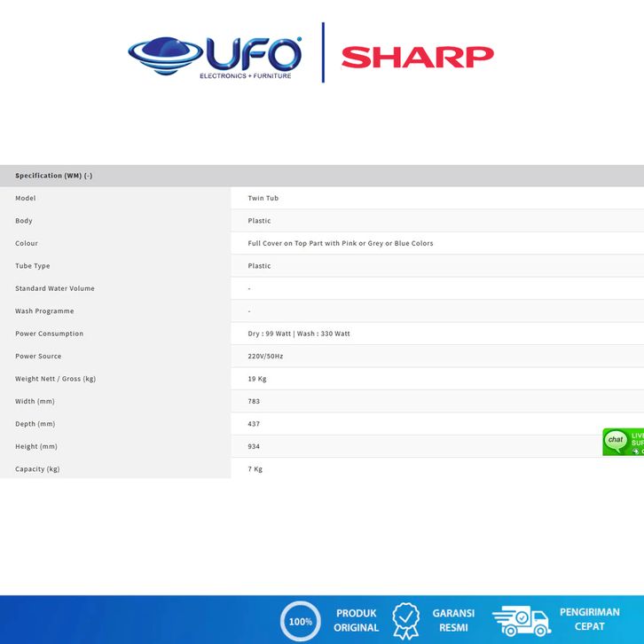Click the Power Consumption wattage value

click(299, 334)
